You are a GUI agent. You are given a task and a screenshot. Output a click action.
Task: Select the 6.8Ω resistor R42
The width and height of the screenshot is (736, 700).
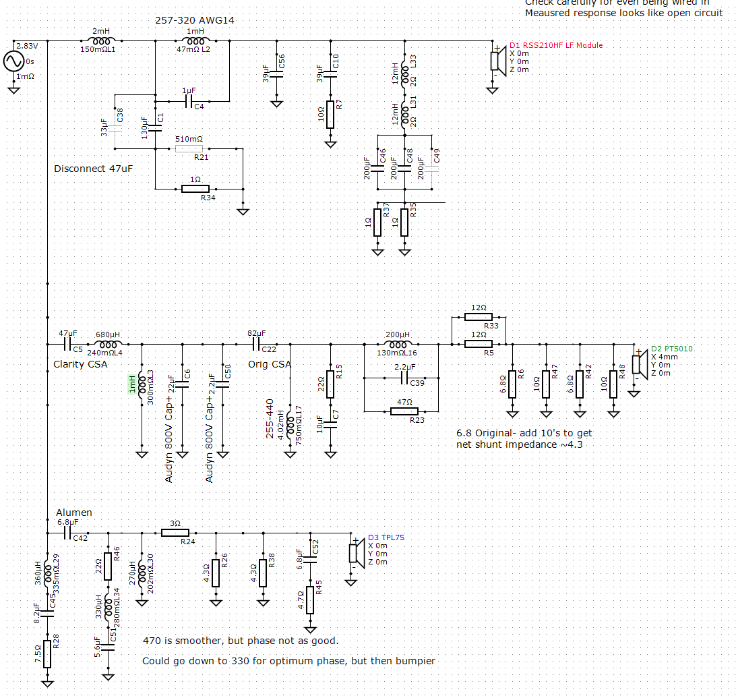coord(580,384)
